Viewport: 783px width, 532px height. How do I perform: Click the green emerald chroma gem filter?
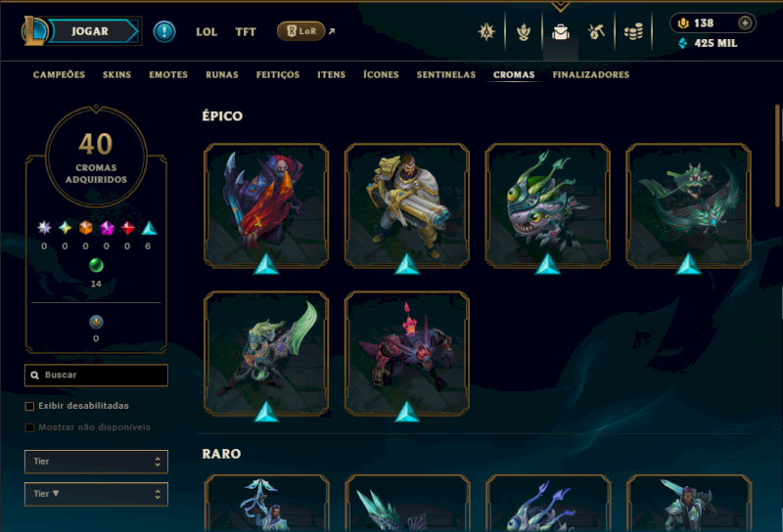click(x=96, y=265)
